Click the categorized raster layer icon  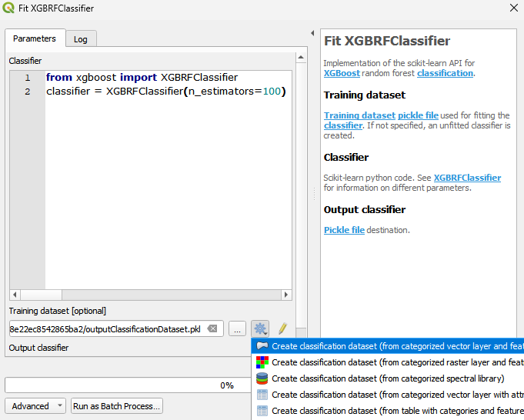[x=262, y=362]
